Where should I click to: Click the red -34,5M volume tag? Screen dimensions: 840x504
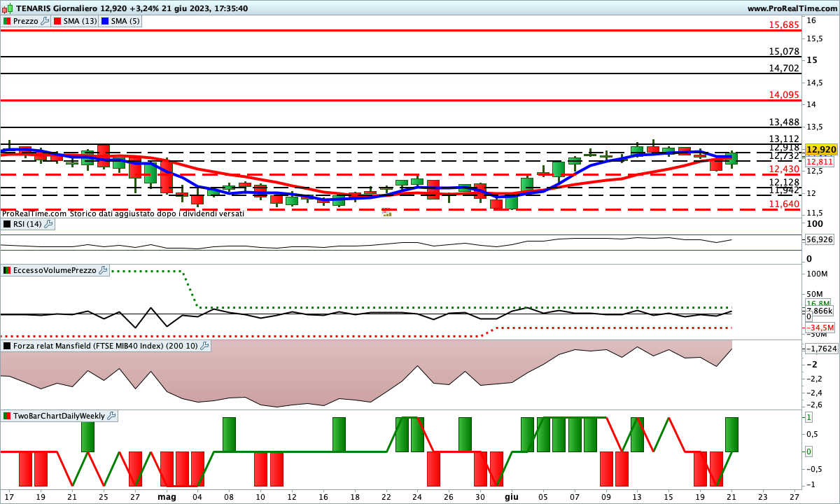point(820,328)
